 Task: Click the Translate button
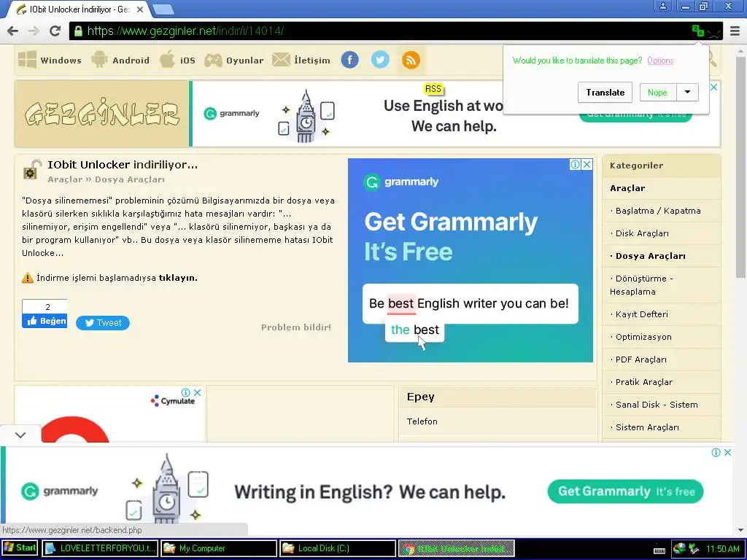coord(605,93)
